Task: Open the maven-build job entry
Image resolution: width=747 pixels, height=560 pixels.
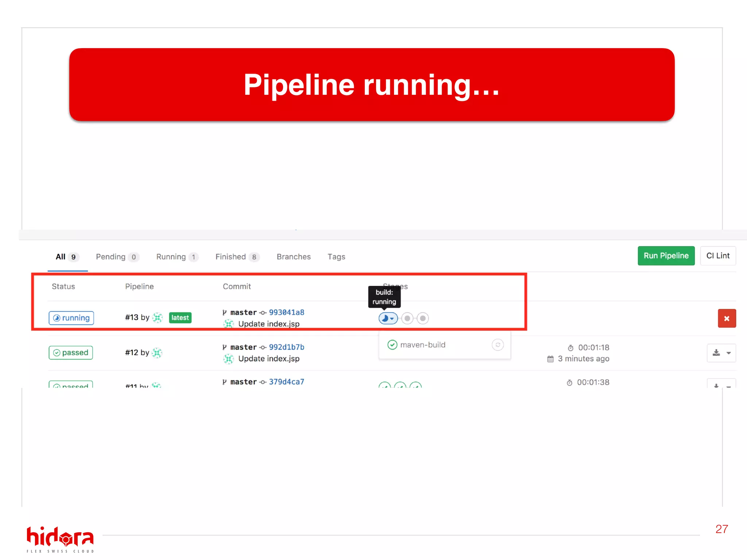Action: pyautogui.click(x=423, y=345)
